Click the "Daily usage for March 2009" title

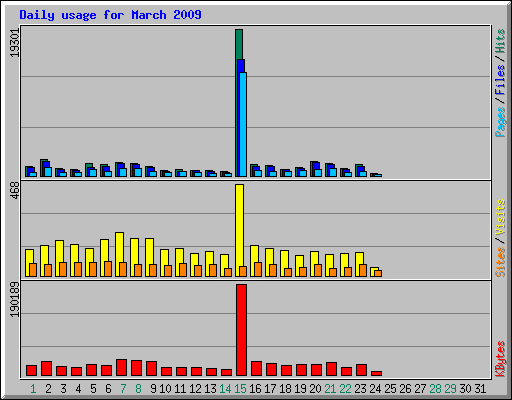[110, 15]
